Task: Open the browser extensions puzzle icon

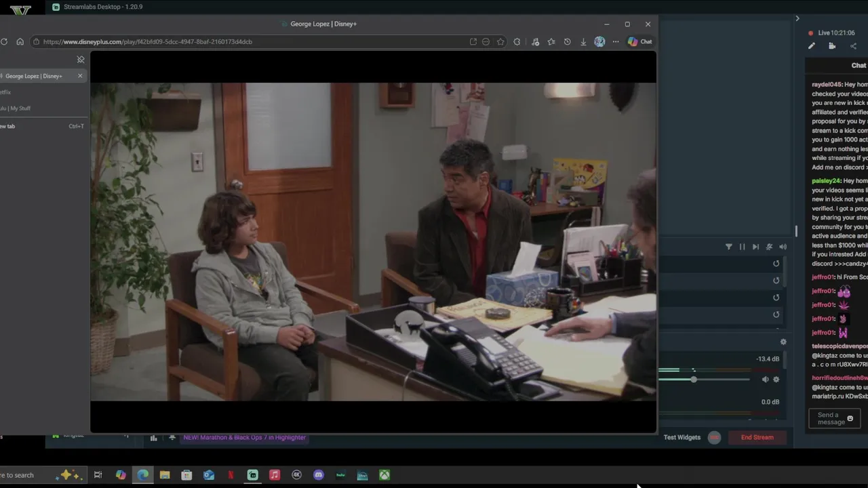Action: point(517,41)
